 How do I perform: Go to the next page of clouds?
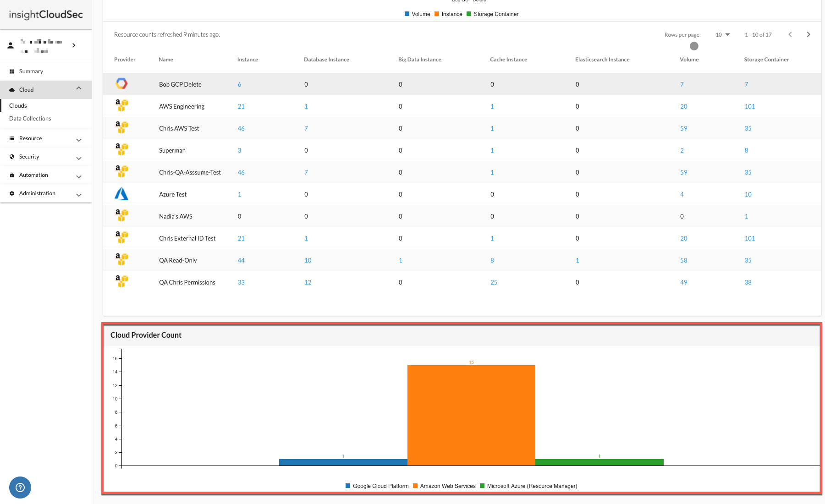tap(808, 34)
